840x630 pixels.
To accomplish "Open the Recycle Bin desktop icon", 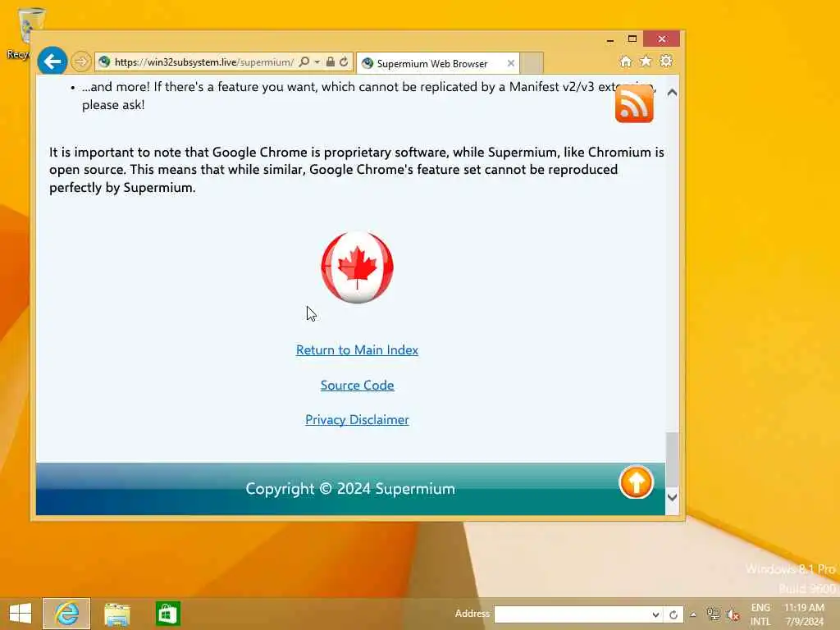I will (x=25, y=33).
